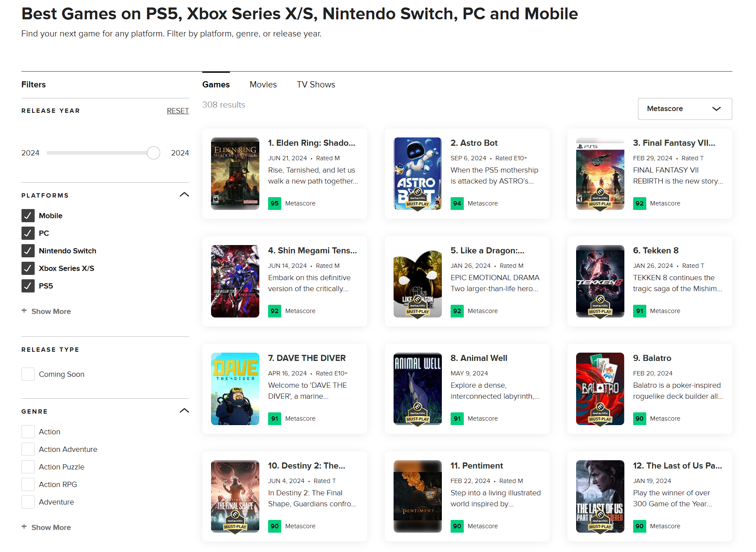This screenshot has width=756, height=552.
Task: Click the Pentiment cover thumbnail
Action: [x=417, y=496]
